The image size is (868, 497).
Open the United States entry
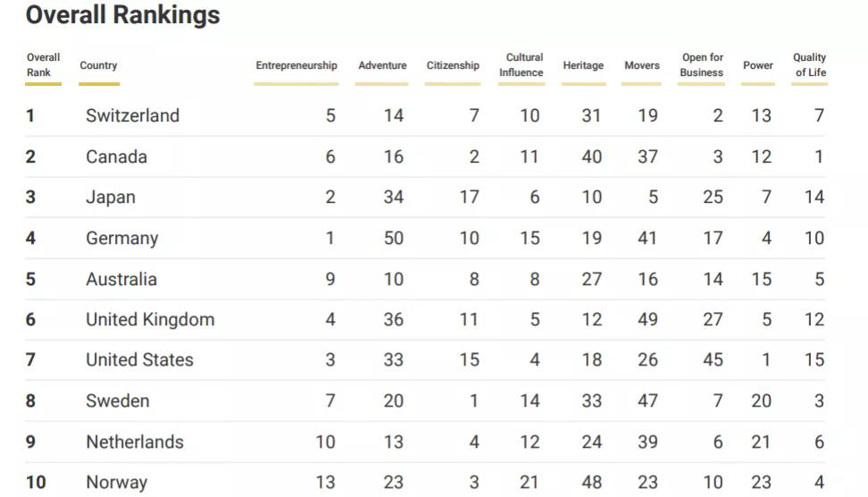[x=139, y=360]
